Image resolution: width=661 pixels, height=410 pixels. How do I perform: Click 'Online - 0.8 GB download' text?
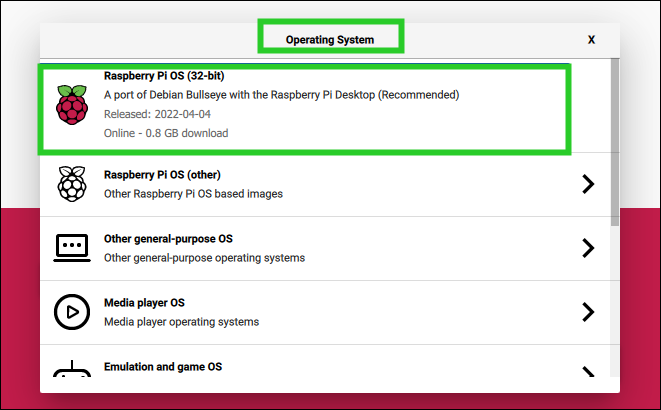click(x=166, y=133)
